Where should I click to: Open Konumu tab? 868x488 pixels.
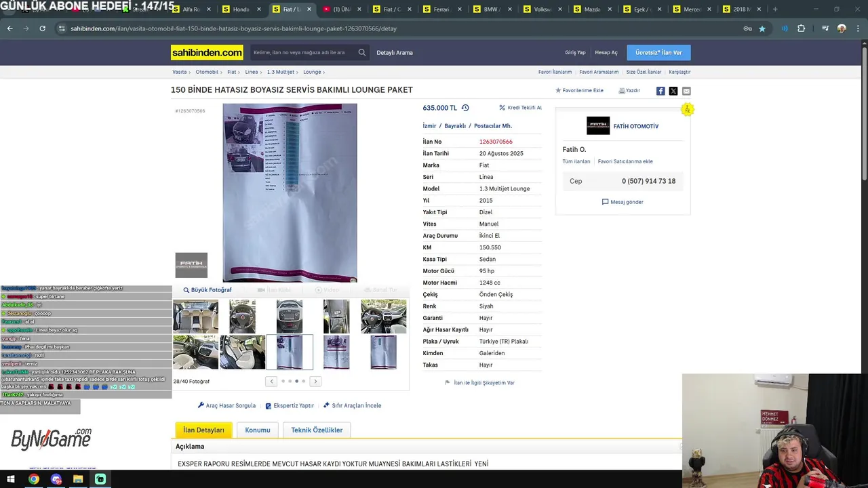pos(258,430)
